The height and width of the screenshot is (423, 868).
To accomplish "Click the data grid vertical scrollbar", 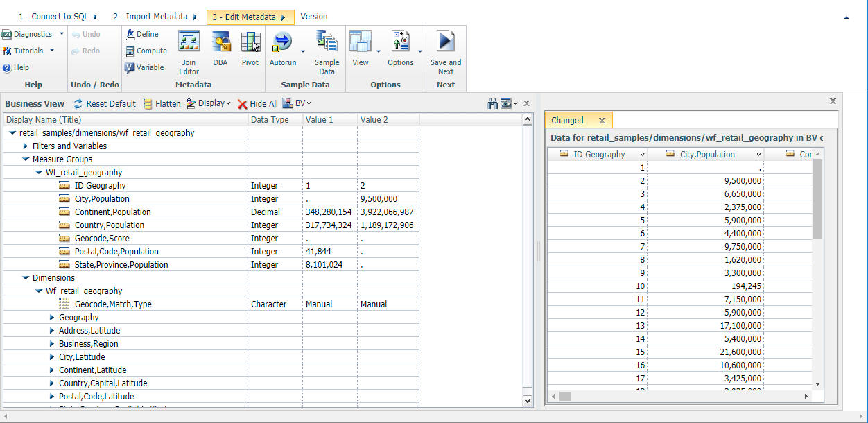I will pyautogui.click(x=817, y=199).
